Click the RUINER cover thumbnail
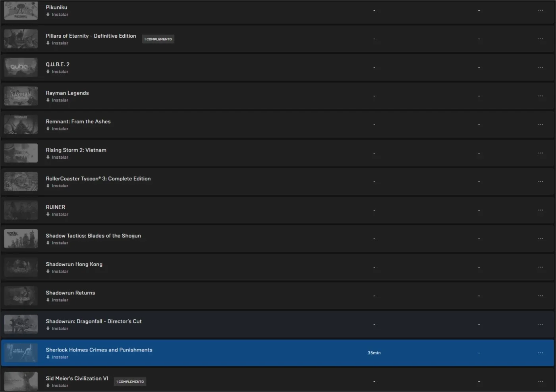 click(x=21, y=210)
